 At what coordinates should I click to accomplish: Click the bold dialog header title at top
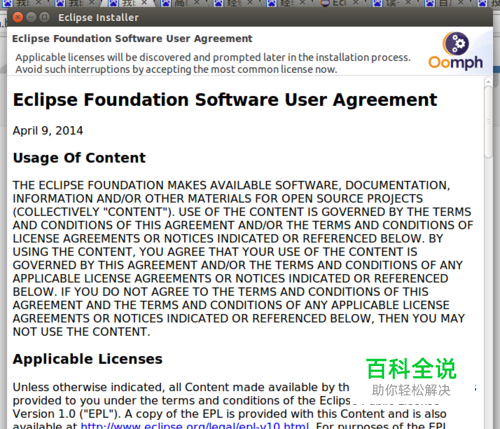(132, 39)
